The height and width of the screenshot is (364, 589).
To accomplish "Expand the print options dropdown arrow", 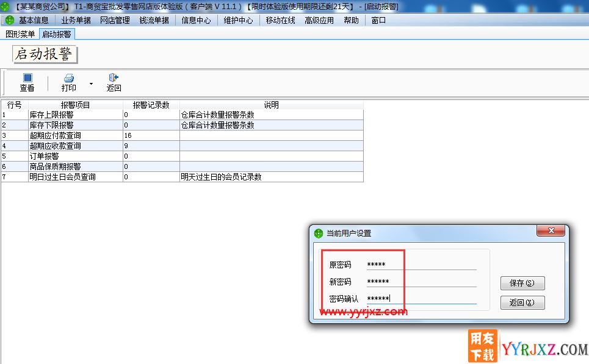I will pos(91,84).
